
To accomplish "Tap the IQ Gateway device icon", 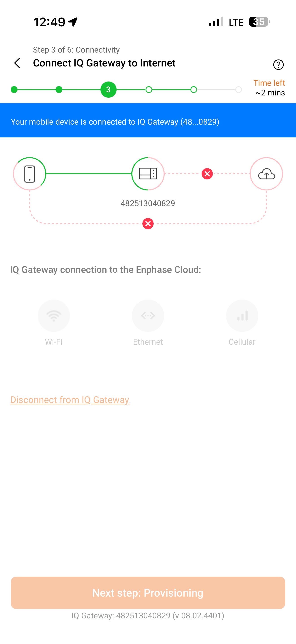I will tap(148, 174).
